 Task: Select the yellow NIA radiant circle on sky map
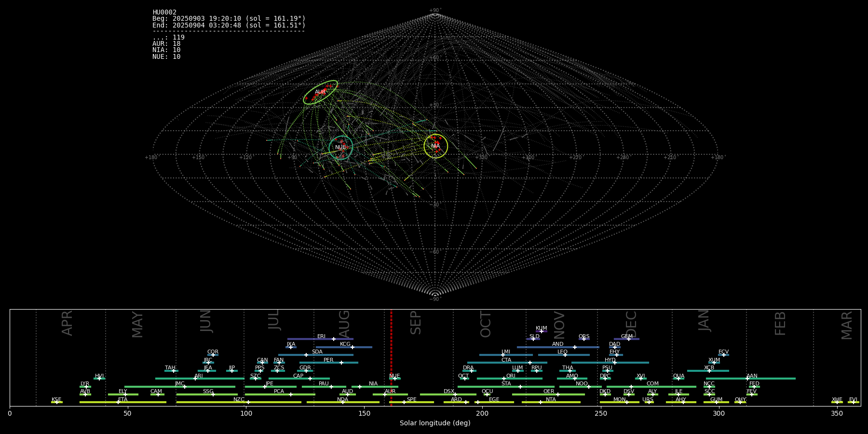pyautogui.click(x=436, y=146)
